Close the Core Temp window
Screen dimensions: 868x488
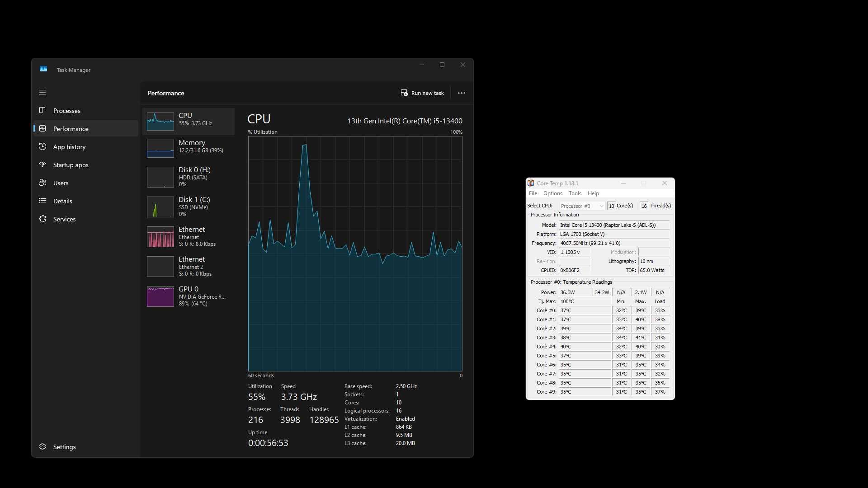(664, 183)
